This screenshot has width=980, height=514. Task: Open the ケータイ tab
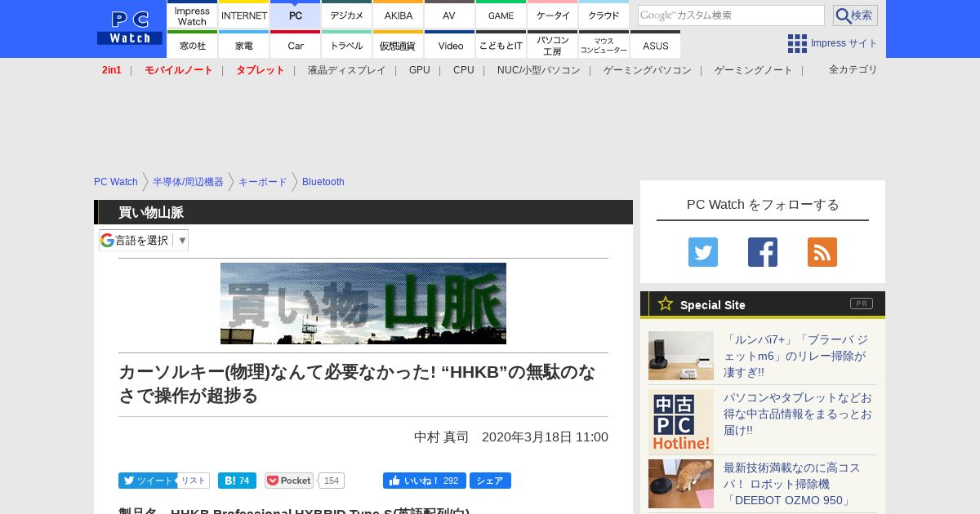tap(553, 15)
